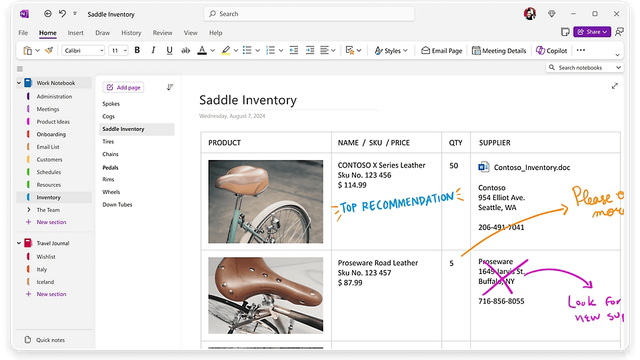Toggle Italic formatting
This screenshot has width=640, height=360.
(153, 50)
